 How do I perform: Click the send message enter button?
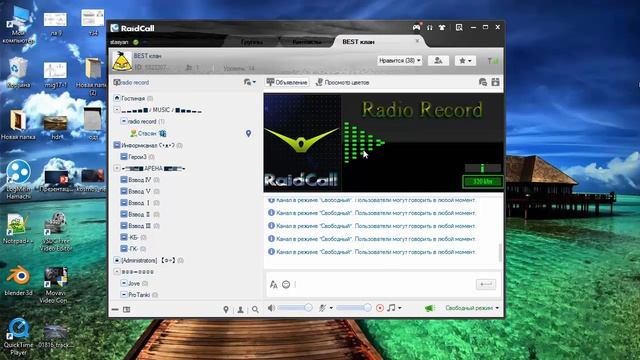click(486, 284)
